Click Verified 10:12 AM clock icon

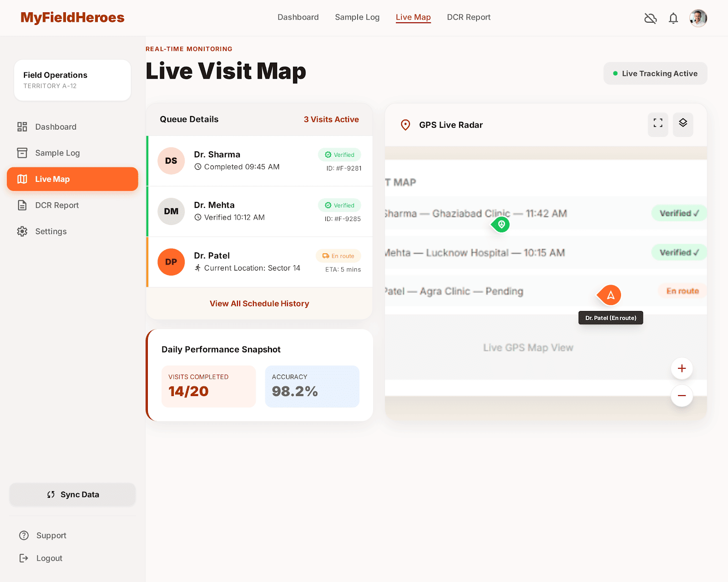coord(198,217)
